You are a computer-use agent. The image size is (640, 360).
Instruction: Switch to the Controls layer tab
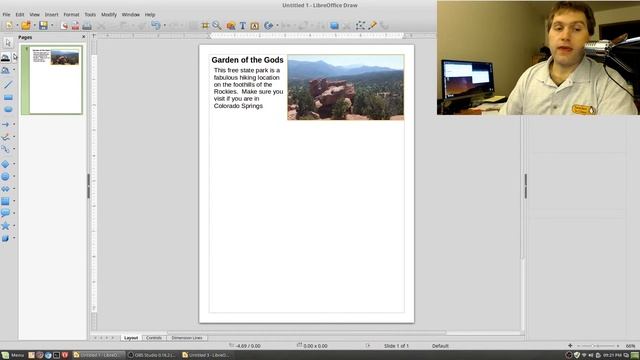(154, 338)
